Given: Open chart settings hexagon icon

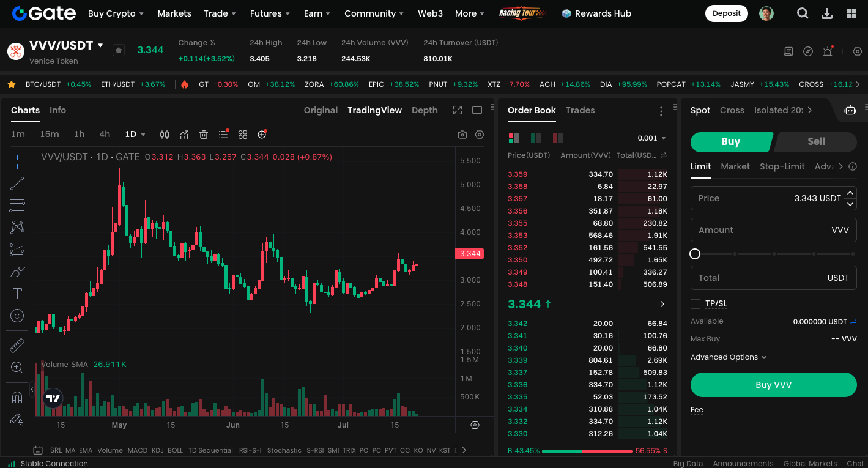Looking at the screenshot, I should point(480,135).
